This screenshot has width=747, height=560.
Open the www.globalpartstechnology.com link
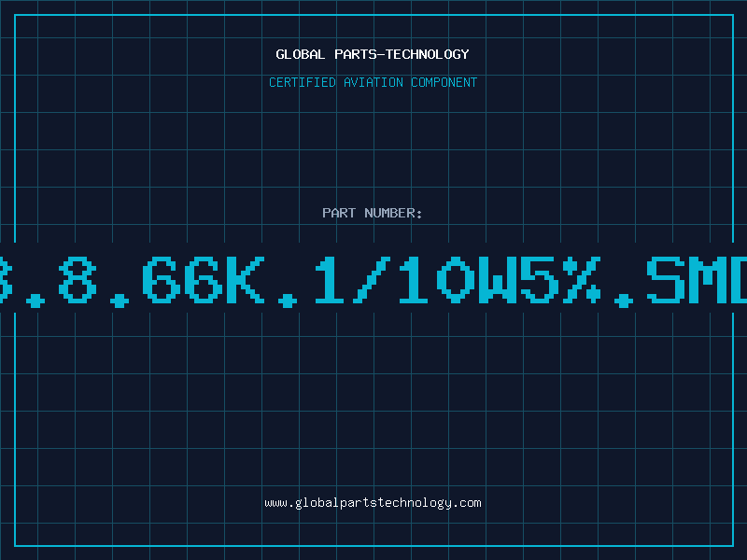(x=373, y=503)
